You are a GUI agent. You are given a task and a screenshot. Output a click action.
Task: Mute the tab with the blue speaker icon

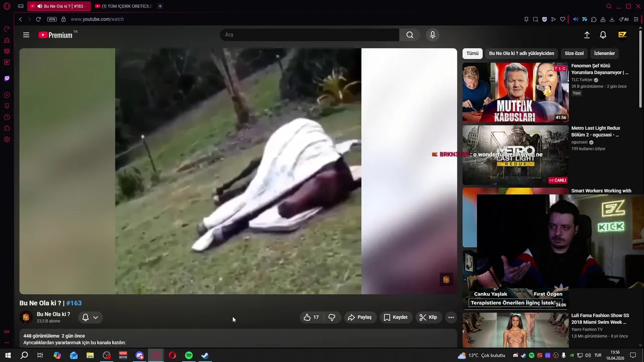point(576,19)
